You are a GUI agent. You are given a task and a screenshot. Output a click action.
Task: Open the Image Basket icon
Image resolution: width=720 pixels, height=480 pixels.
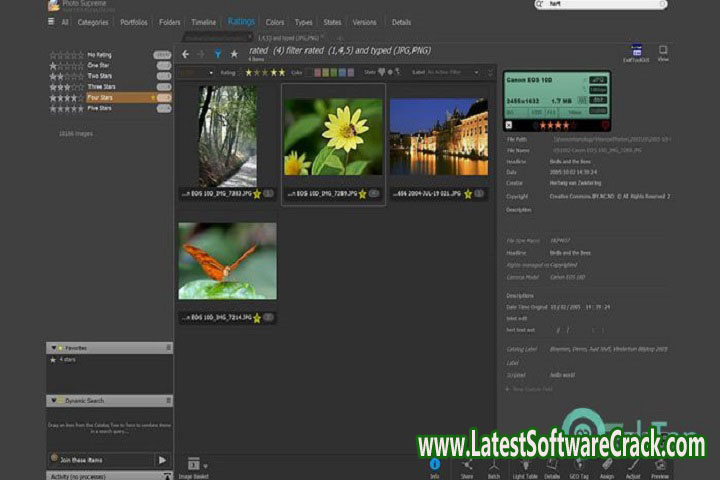(x=193, y=465)
